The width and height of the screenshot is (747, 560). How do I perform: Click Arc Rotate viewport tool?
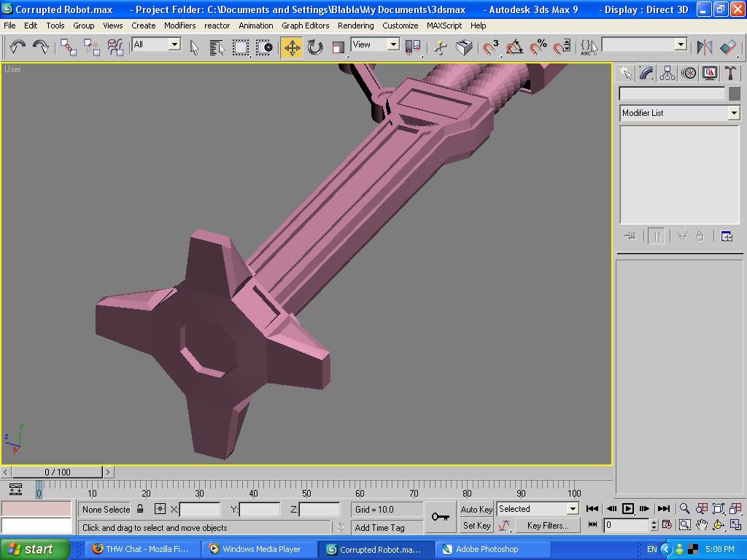(x=718, y=525)
